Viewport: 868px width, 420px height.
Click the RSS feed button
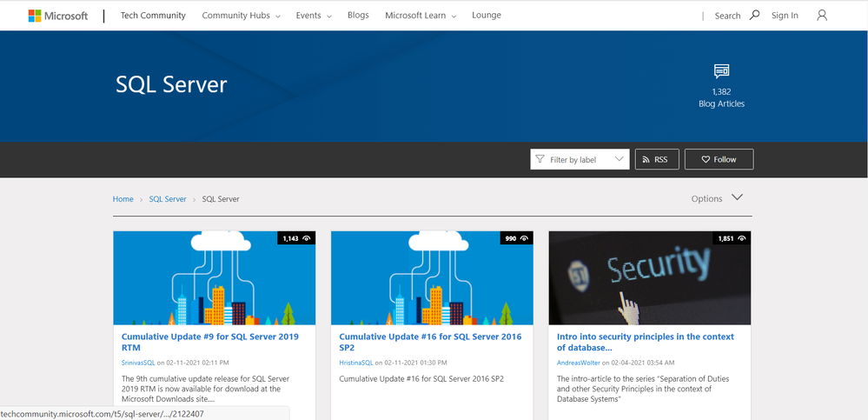point(657,159)
